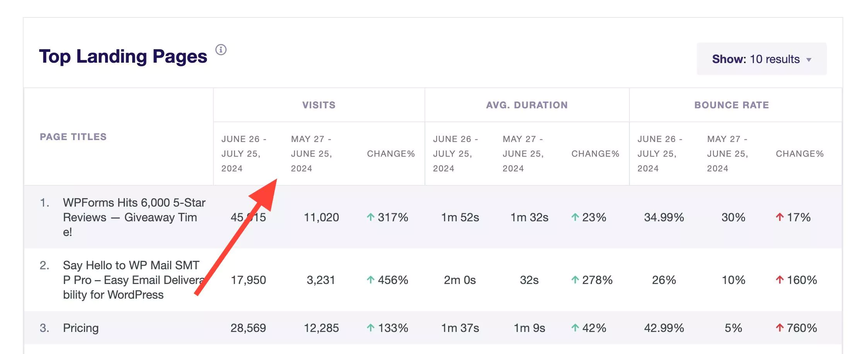Click the 5% bounce rate value
Screen dimensions: 868x354
[733, 328]
